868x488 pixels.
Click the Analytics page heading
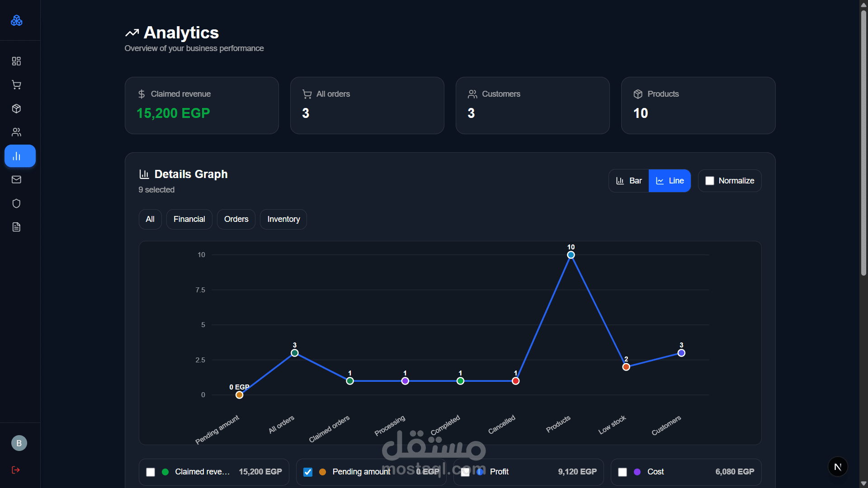point(181,33)
